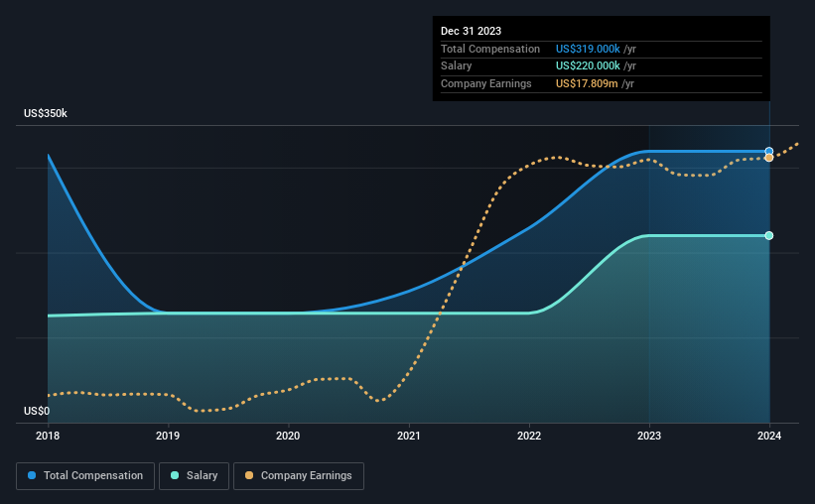Click the orange dot in Company Earnings legend

[x=249, y=475]
